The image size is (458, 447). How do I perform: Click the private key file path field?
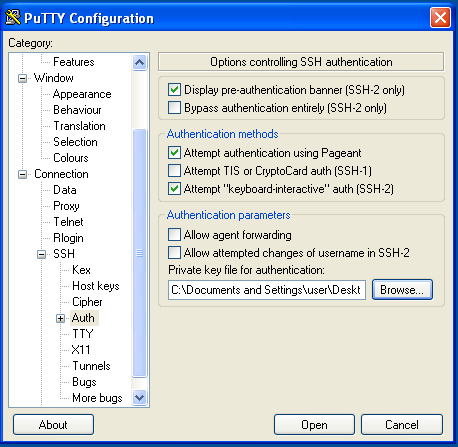(x=267, y=290)
